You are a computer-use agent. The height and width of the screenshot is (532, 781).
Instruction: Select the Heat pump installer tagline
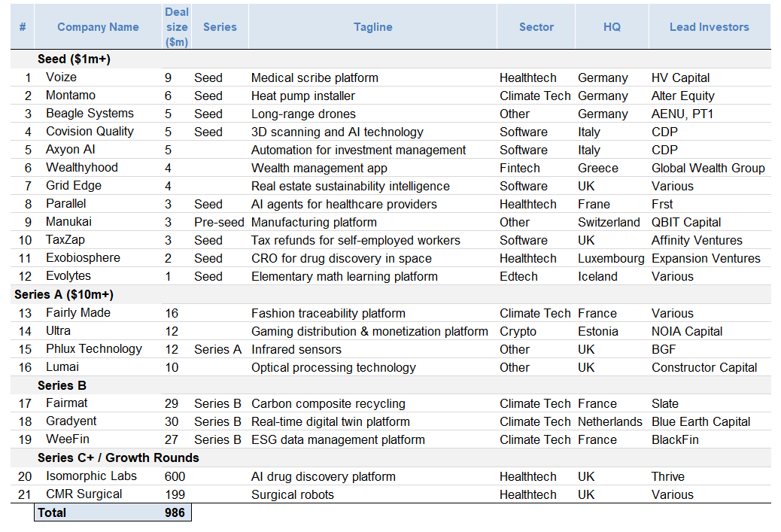point(303,96)
